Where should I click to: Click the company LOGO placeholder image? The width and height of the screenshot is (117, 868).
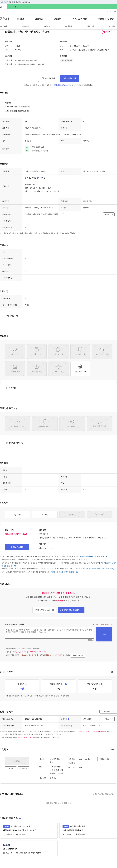(x=17, y=761)
